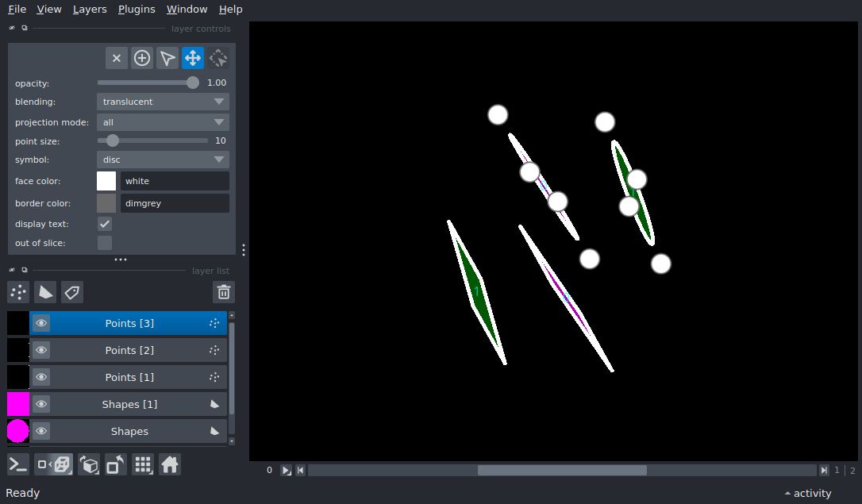
Task: Enable the out of slice checkbox
Action: tap(105, 243)
